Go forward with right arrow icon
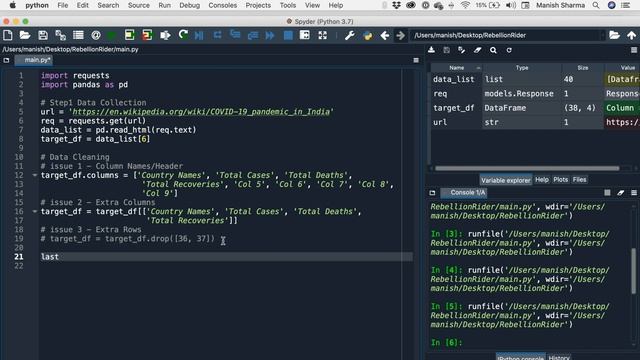 (400, 36)
